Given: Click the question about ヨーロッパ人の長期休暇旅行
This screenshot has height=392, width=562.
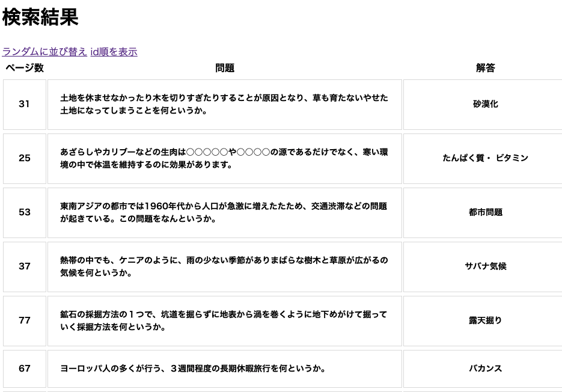Looking at the screenshot, I should click(x=224, y=369).
